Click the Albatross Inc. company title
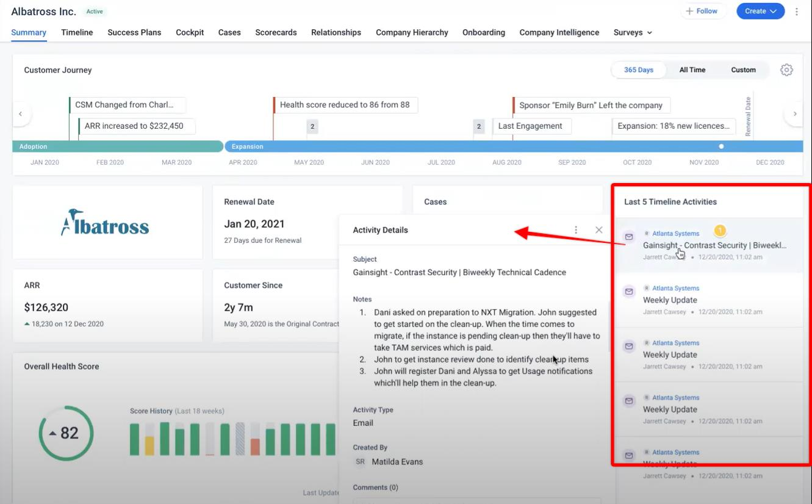Screen dimensions: 812x504 (44, 12)
